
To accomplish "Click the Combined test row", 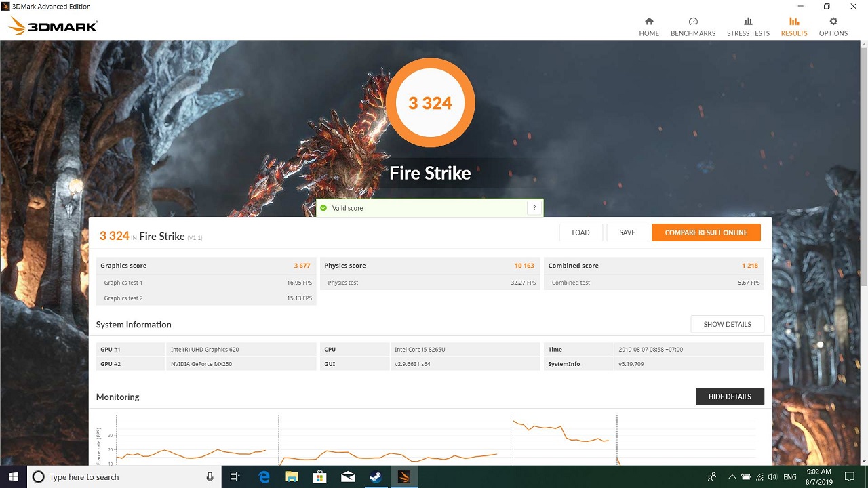I will tap(654, 283).
